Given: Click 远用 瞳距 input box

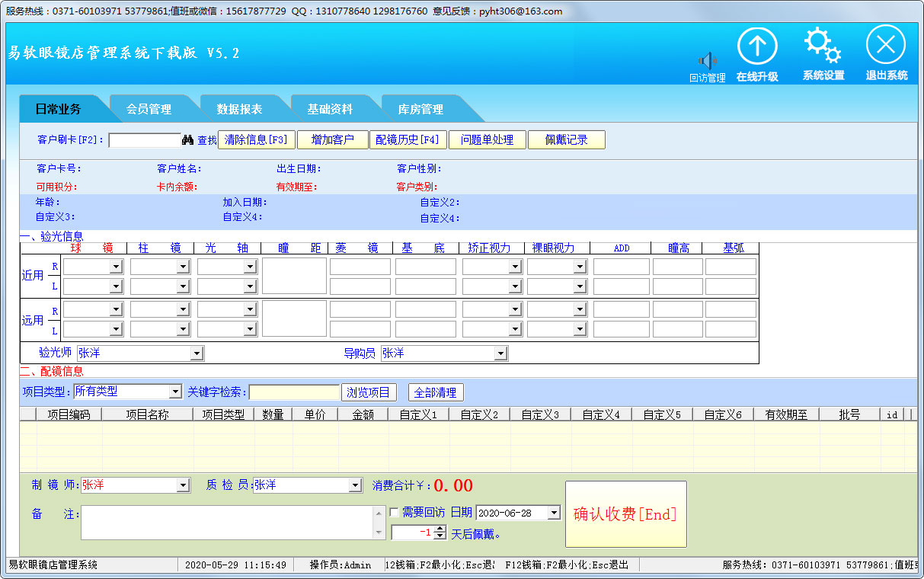Looking at the screenshot, I should click(x=294, y=318).
